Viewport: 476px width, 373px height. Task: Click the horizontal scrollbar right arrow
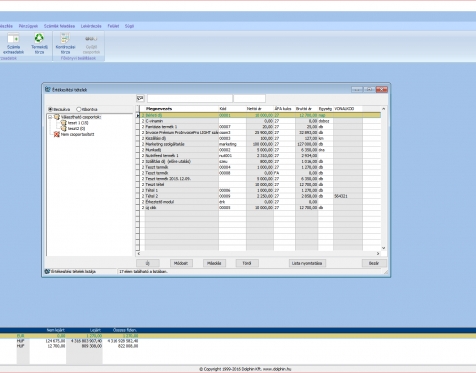pyautogui.click(x=378, y=254)
